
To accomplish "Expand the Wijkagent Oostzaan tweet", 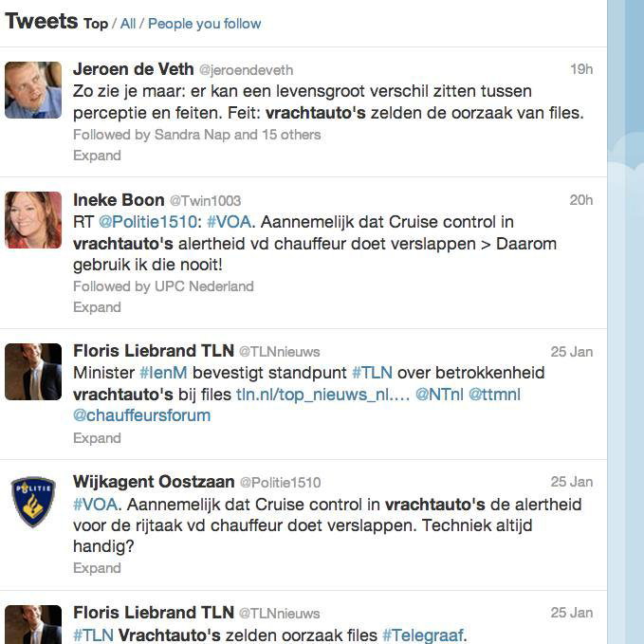I will pyautogui.click(x=97, y=567).
